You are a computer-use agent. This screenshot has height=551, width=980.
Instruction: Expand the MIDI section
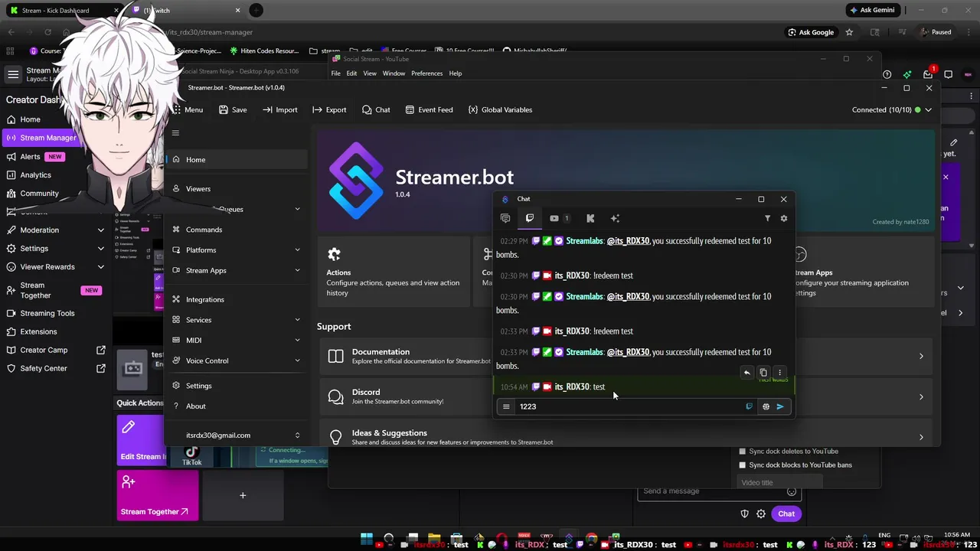pos(237,340)
